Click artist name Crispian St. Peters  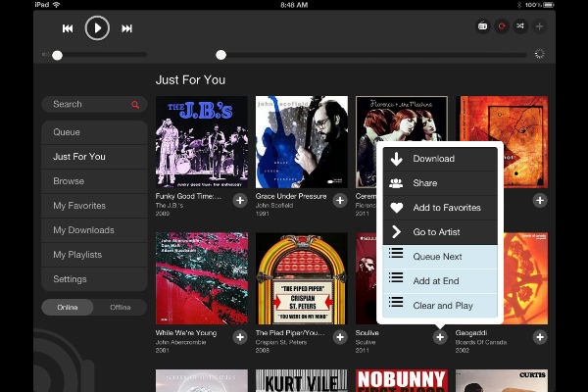click(281, 342)
